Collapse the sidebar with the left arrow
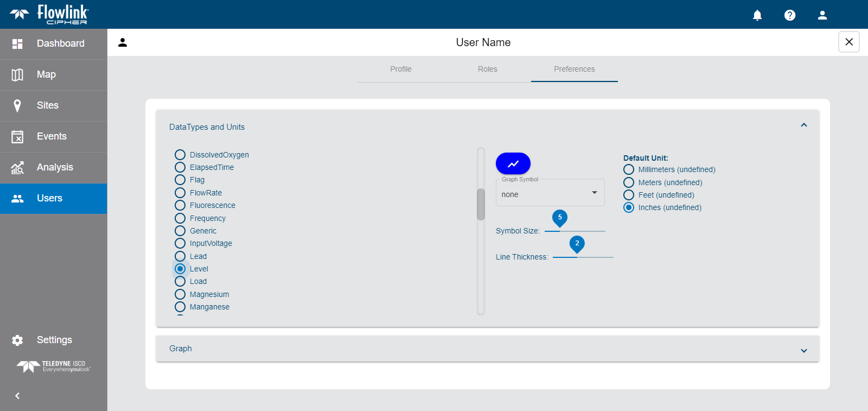Screen dimensions: 868x411 (x=17, y=396)
